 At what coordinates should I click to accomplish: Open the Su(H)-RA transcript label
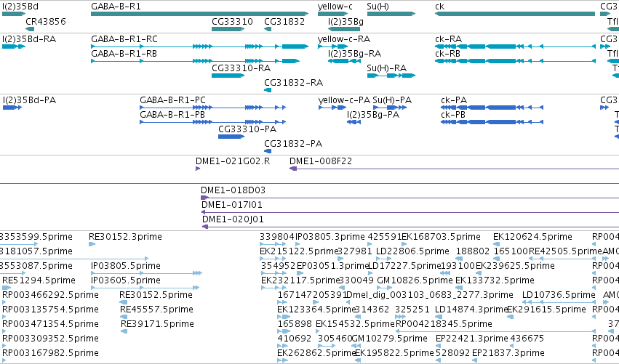pos(386,68)
